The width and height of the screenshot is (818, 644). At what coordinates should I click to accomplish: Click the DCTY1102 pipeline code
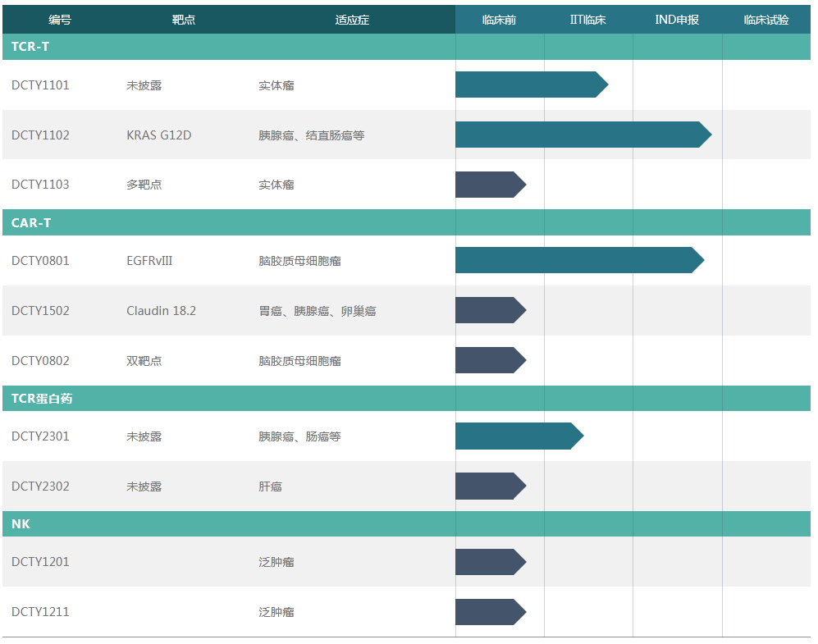coord(40,135)
